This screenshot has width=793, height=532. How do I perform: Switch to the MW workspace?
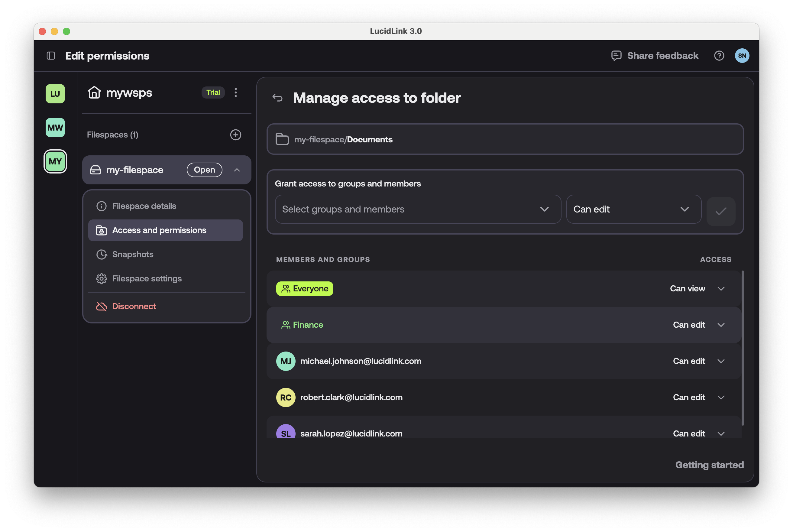click(55, 128)
